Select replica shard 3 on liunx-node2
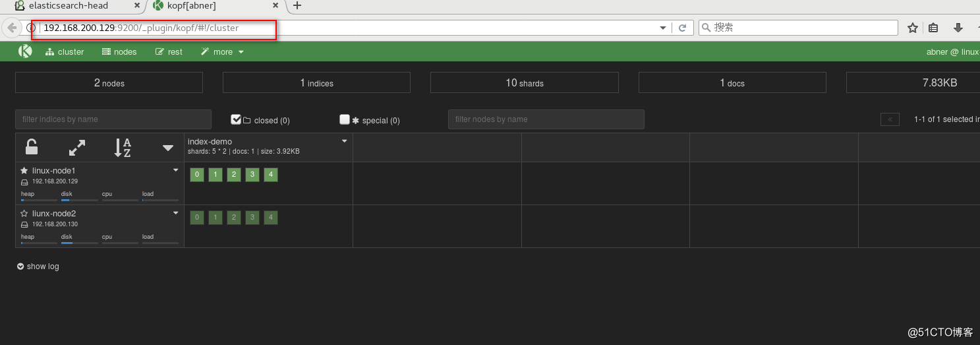Screen dimensions: 980x345 point(252,218)
